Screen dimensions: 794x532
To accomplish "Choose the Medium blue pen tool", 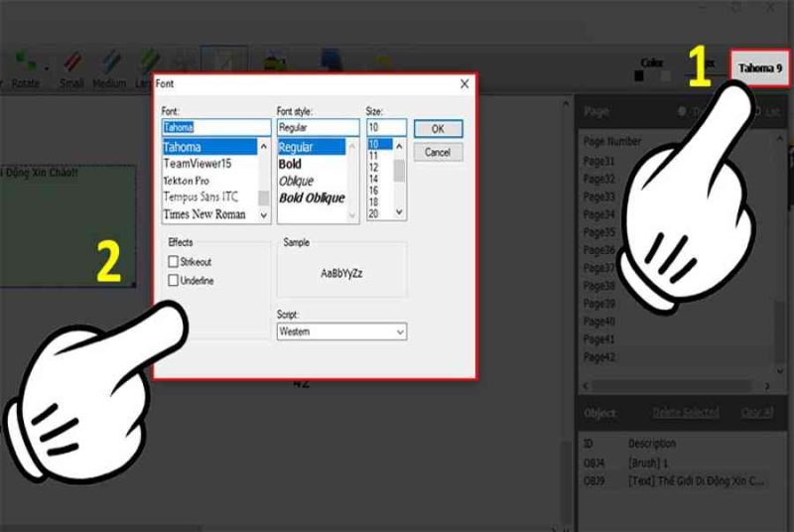I will click(x=108, y=69).
